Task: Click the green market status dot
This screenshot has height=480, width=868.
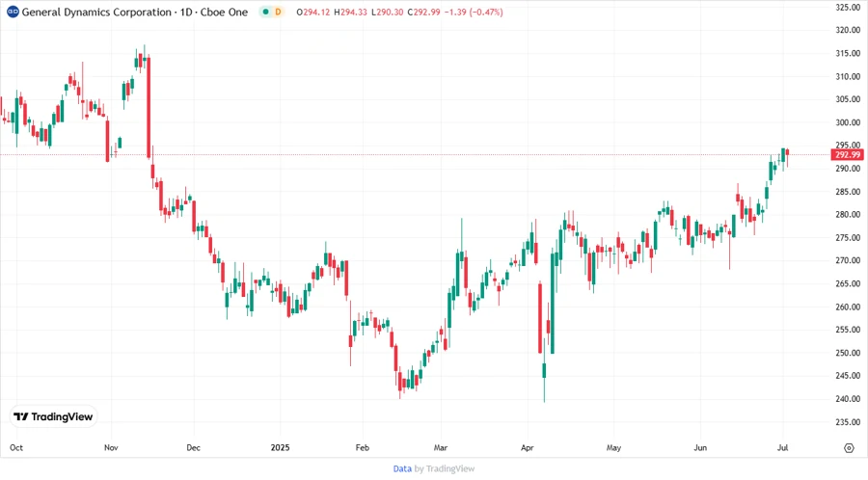Action: [x=266, y=12]
